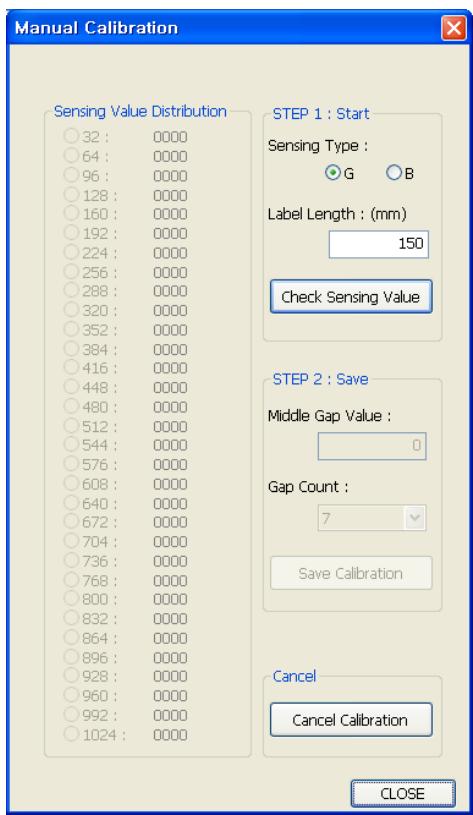The height and width of the screenshot is (815, 473).
Task: Select the 32 sensing value radio button
Action: point(71,136)
